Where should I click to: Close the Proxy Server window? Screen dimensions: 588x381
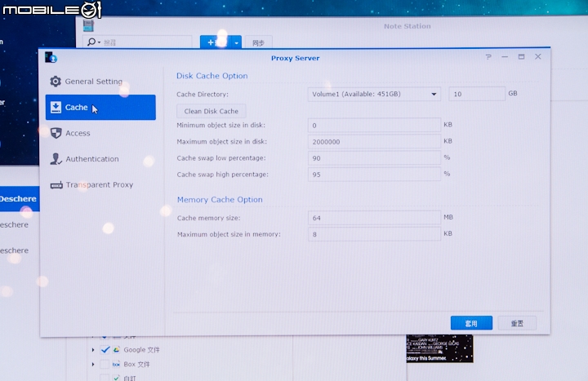click(x=538, y=56)
